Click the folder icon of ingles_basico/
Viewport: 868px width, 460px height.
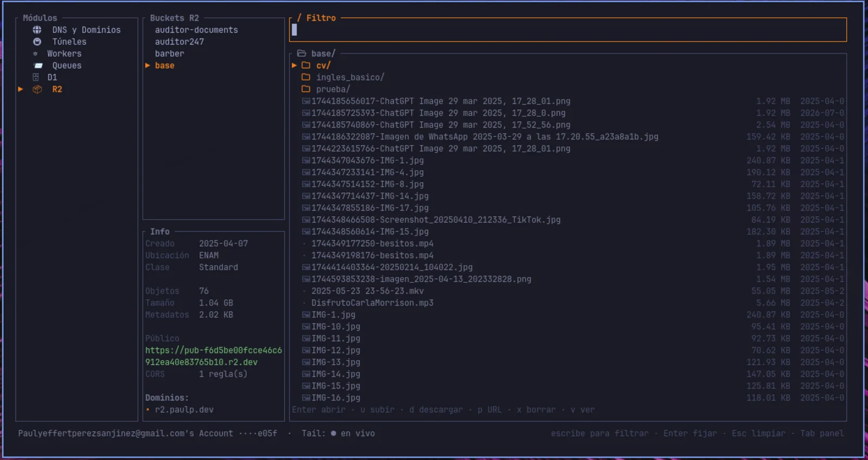pos(306,78)
